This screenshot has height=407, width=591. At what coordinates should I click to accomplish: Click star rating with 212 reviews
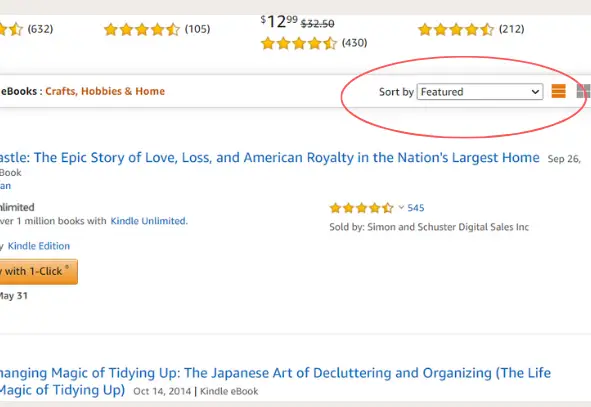[x=456, y=29]
